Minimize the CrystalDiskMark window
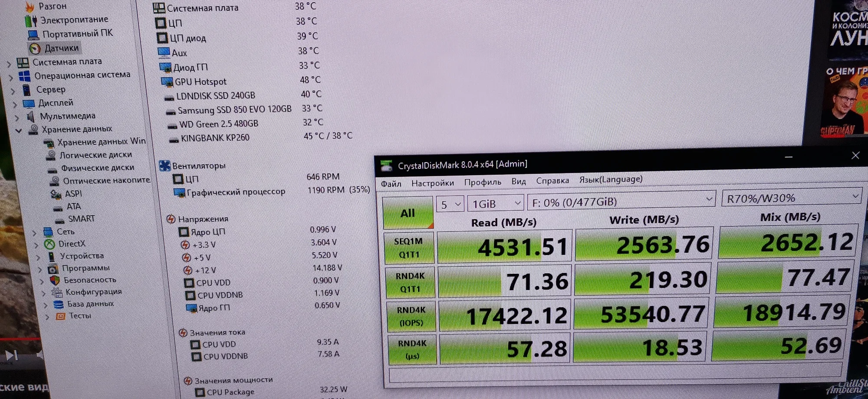Viewport: 868px width, 399px height. pos(789,157)
